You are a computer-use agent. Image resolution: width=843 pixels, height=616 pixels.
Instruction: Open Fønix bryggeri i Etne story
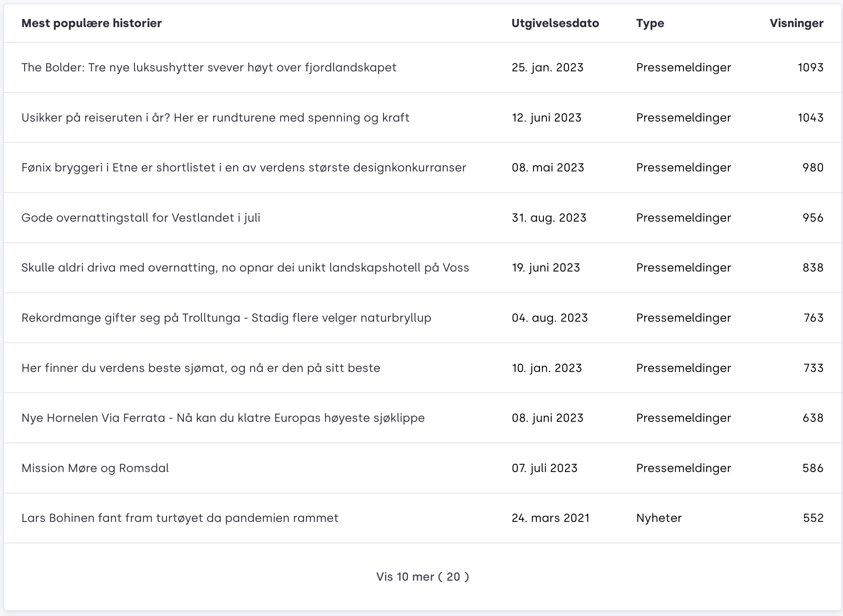click(244, 168)
